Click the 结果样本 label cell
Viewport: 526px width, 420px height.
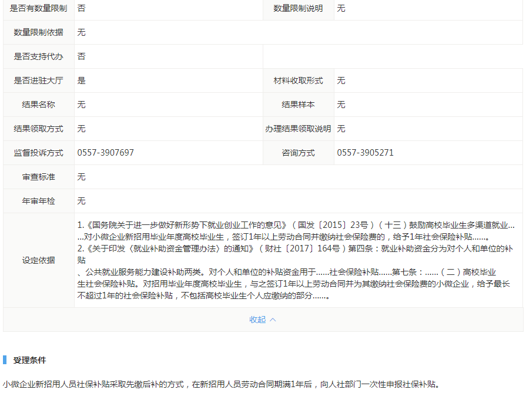point(298,105)
